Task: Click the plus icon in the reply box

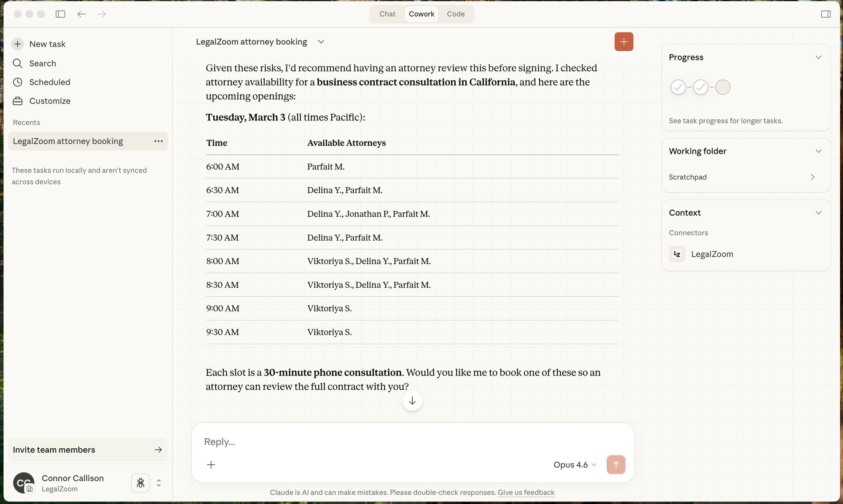Action: tap(211, 464)
